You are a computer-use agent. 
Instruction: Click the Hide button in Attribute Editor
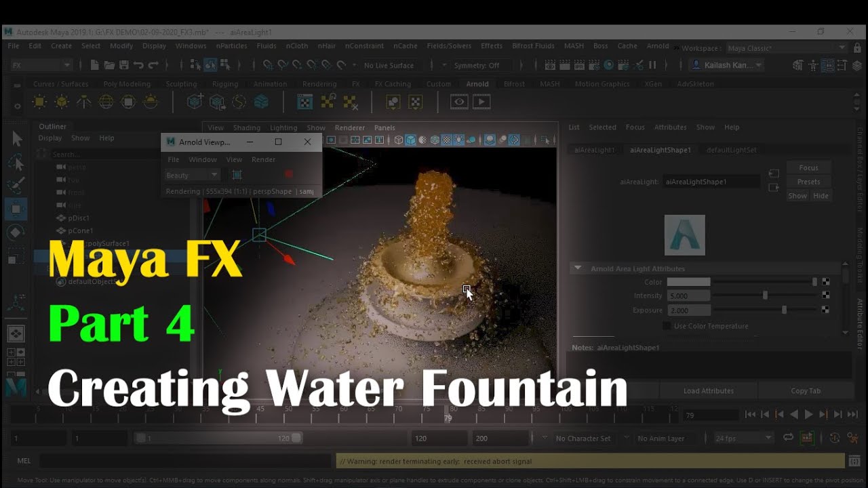point(821,196)
